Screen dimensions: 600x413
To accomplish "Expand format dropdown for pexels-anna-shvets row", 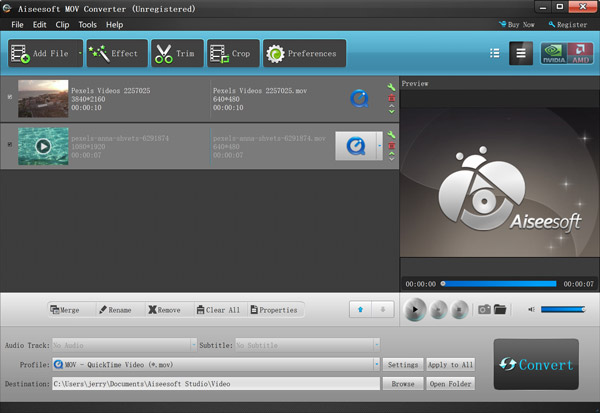I will pos(380,146).
